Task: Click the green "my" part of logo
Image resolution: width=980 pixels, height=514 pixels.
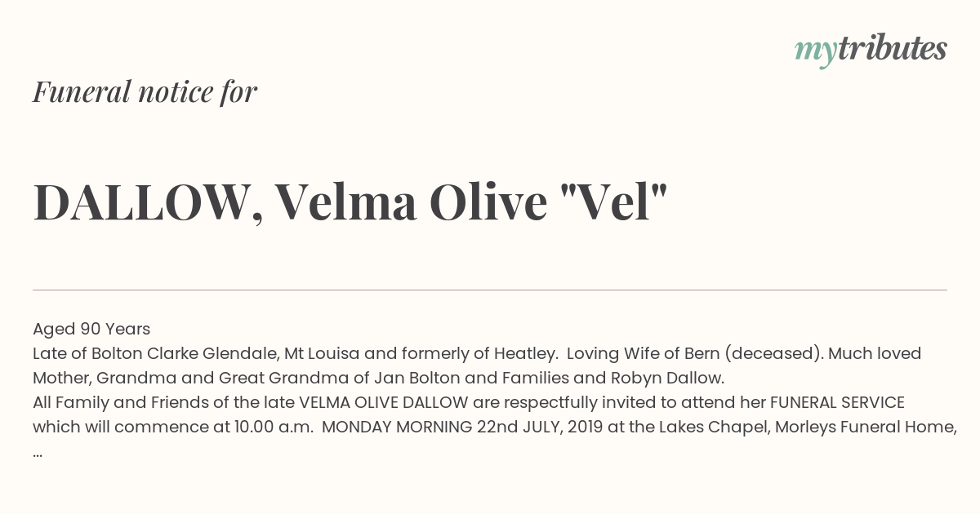Action: [x=815, y=53]
